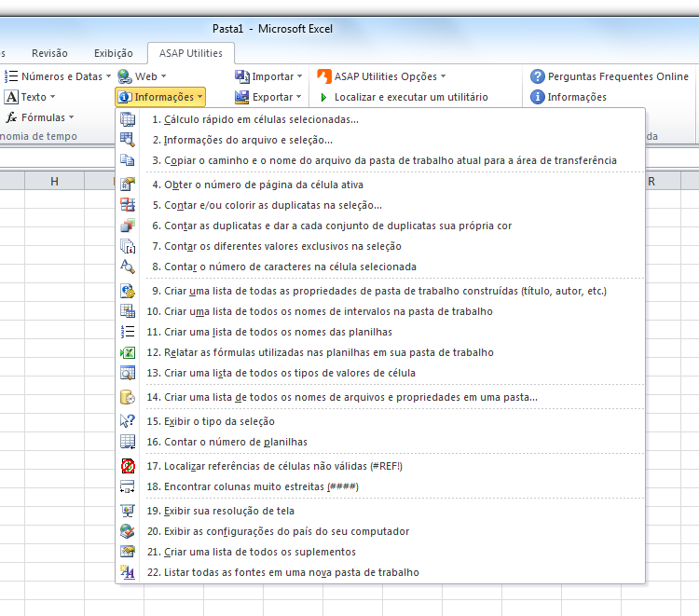Open the Fórmulas dropdown menu
This screenshot has height=616, width=699.
point(40,117)
